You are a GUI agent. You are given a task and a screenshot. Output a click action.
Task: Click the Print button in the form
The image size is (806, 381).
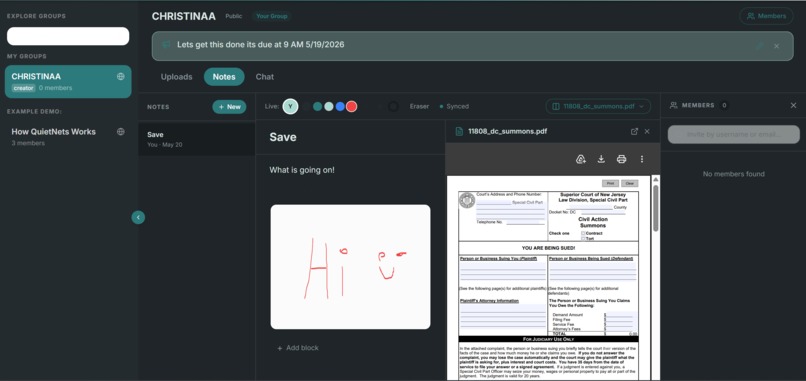pyautogui.click(x=610, y=184)
